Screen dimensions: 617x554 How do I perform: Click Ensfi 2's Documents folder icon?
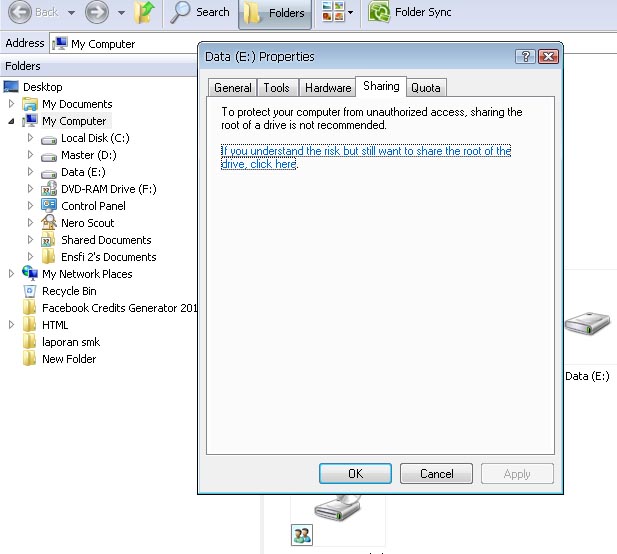point(48,257)
